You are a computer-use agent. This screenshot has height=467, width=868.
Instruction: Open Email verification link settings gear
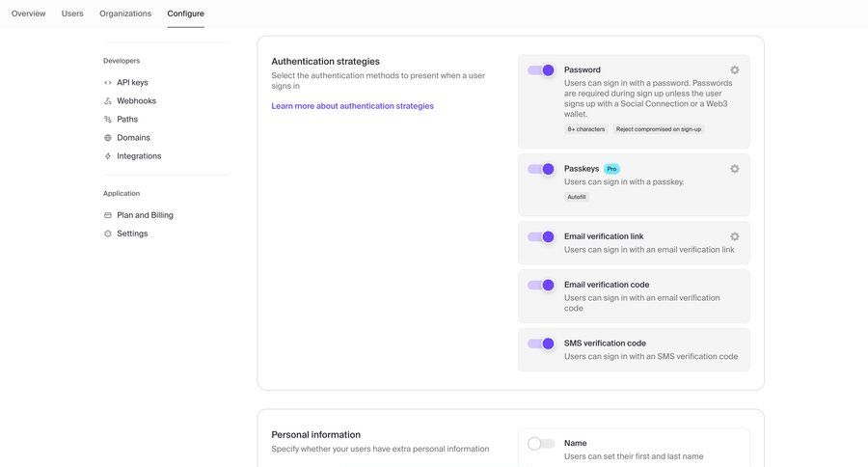735,236
